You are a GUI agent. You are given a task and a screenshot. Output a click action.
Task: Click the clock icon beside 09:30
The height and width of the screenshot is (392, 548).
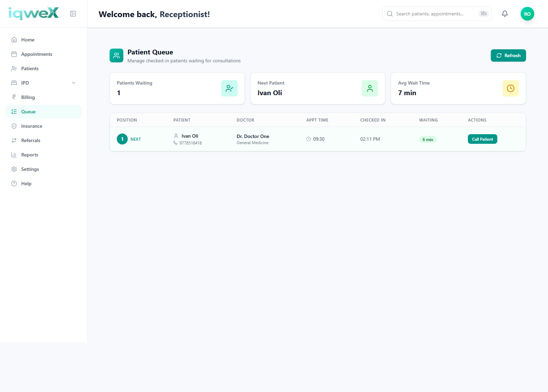pos(309,139)
